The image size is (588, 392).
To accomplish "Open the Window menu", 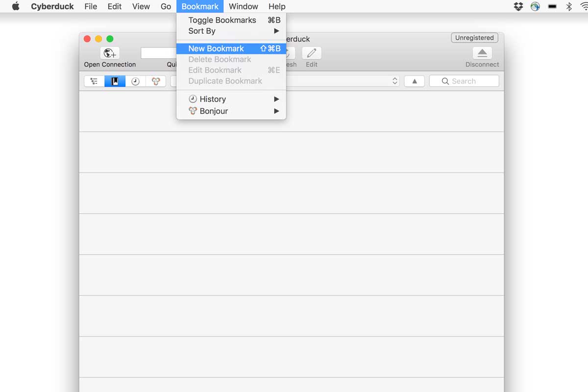I will pos(244,6).
